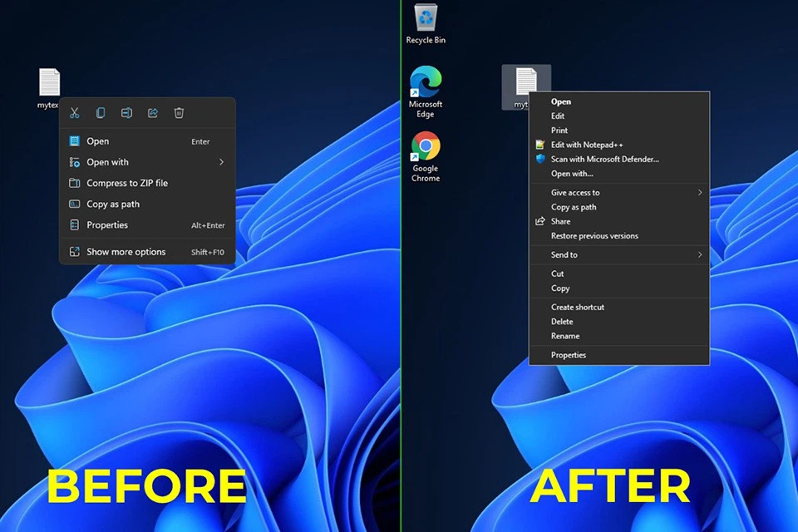Choose Restore previous versions

pos(619,236)
